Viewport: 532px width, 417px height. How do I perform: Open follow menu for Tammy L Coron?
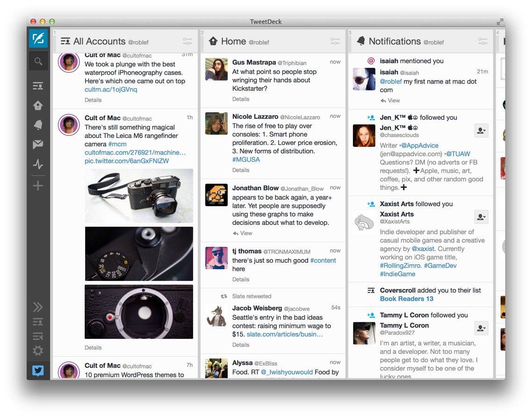pos(481,328)
